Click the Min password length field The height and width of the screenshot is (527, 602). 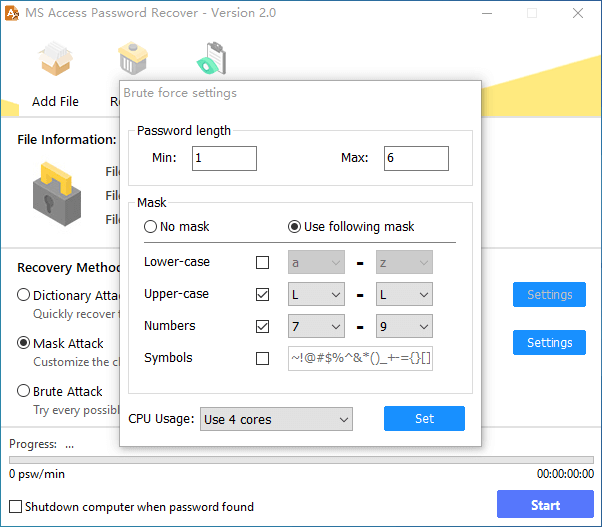pyautogui.click(x=224, y=158)
